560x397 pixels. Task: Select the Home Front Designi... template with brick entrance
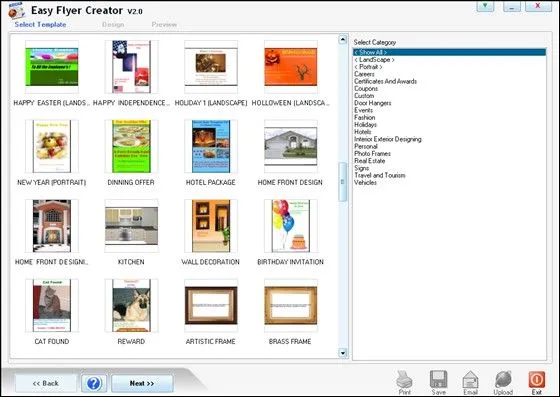point(52,226)
